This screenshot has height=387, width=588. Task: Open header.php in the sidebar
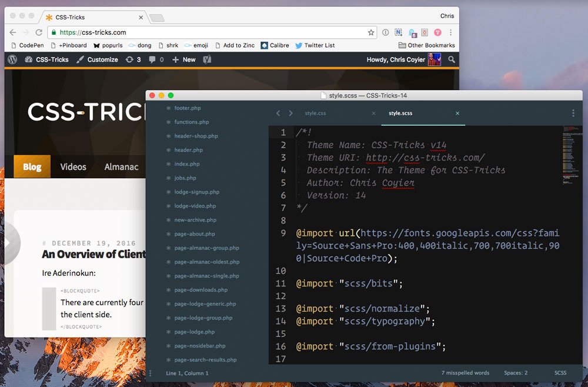[189, 150]
